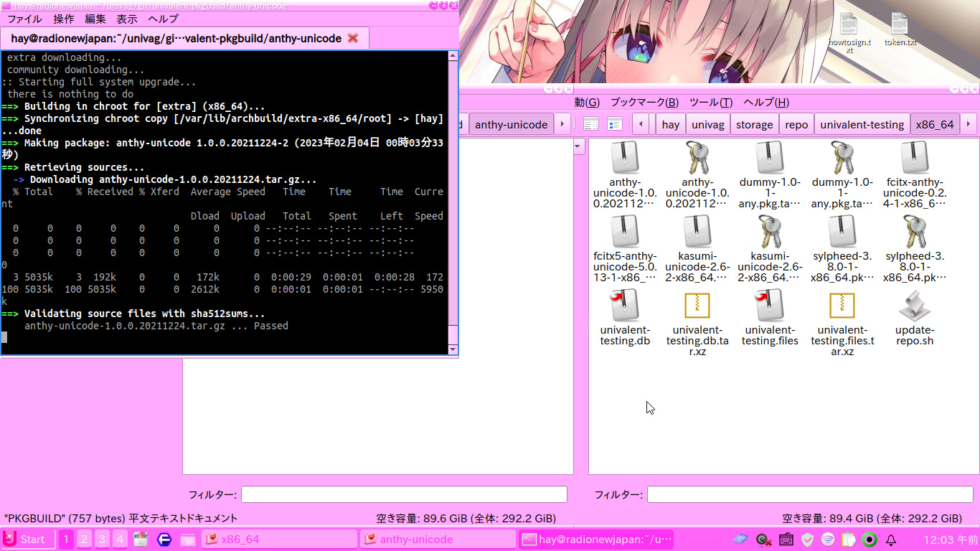This screenshot has height=551, width=980.
Task: Open token.txt on the desktop
Action: [900, 25]
